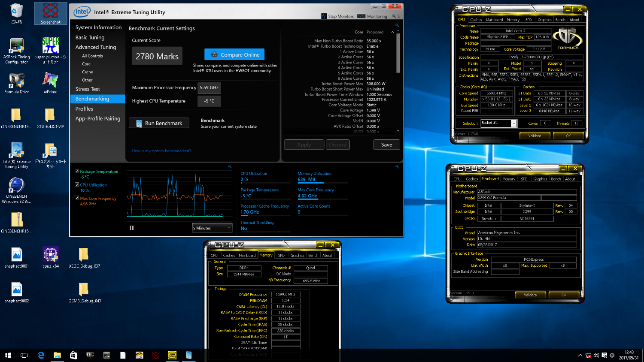Select Basic Tuning in XTU sidebar
Viewport: 644px width, 362px height.
pos(90,37)
